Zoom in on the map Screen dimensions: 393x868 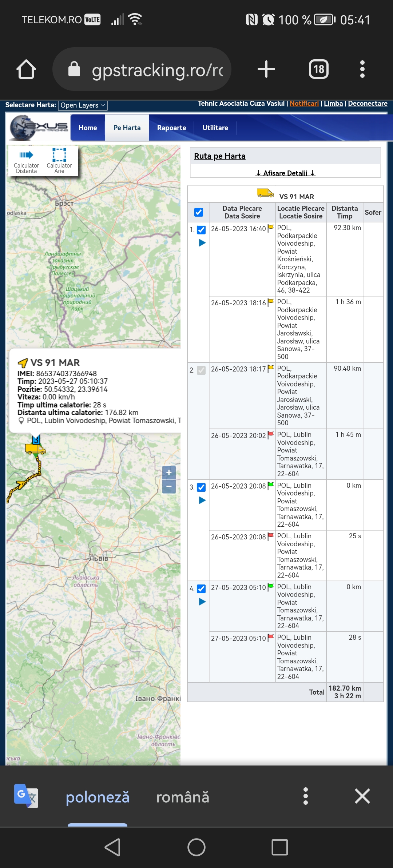[169, 473]
